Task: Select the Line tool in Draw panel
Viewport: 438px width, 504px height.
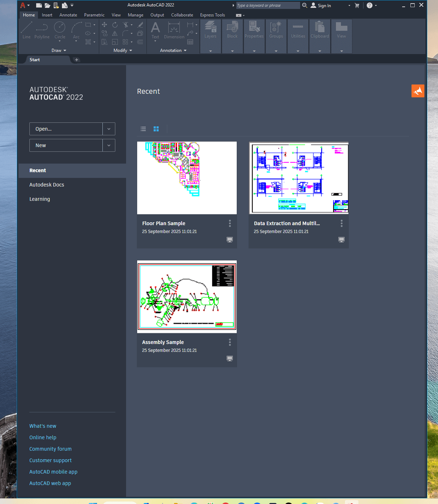Action: pos(27,30)
